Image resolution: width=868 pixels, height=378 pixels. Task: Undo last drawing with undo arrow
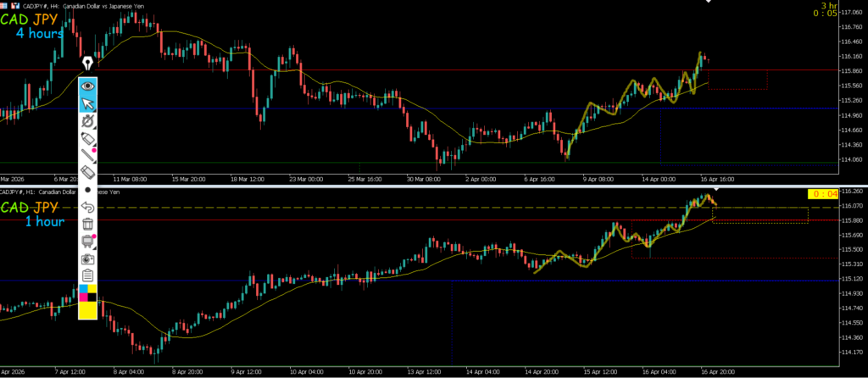click(88, 207)
